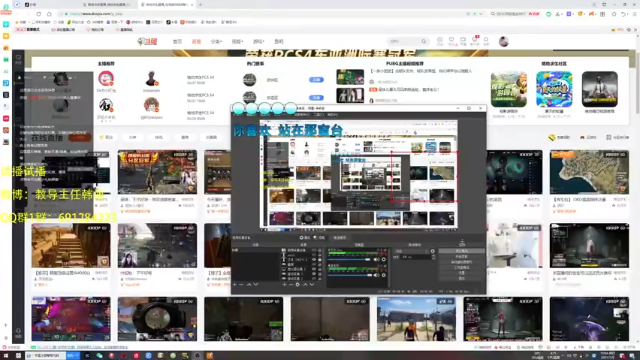The height and width of the screenshot is (360, 640).
Task: Adjust the first mixer channel volume slider
Action: click(349, 259)
